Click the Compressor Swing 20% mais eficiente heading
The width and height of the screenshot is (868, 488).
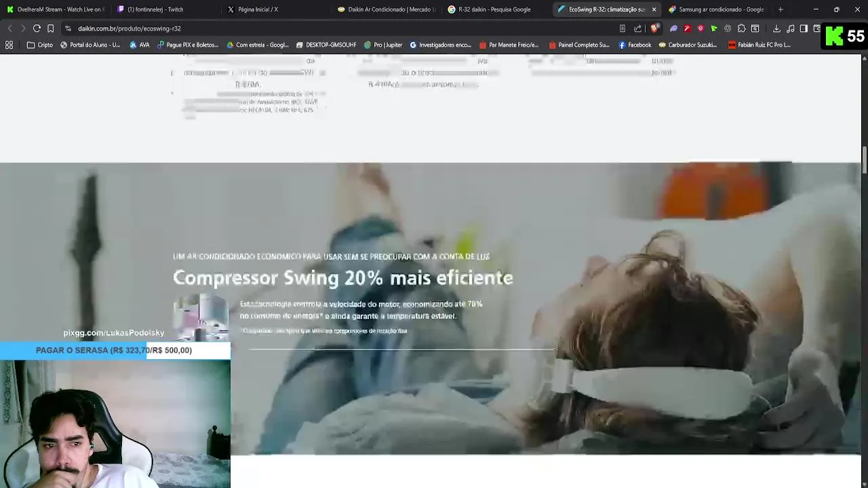click(x=343, y=278)
